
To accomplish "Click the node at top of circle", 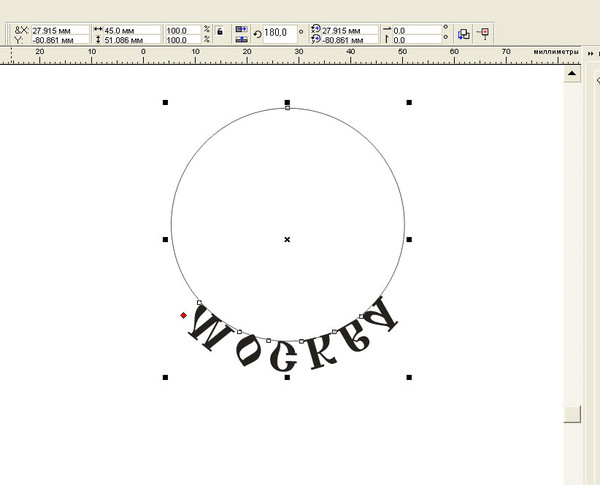I will (288, 108).
